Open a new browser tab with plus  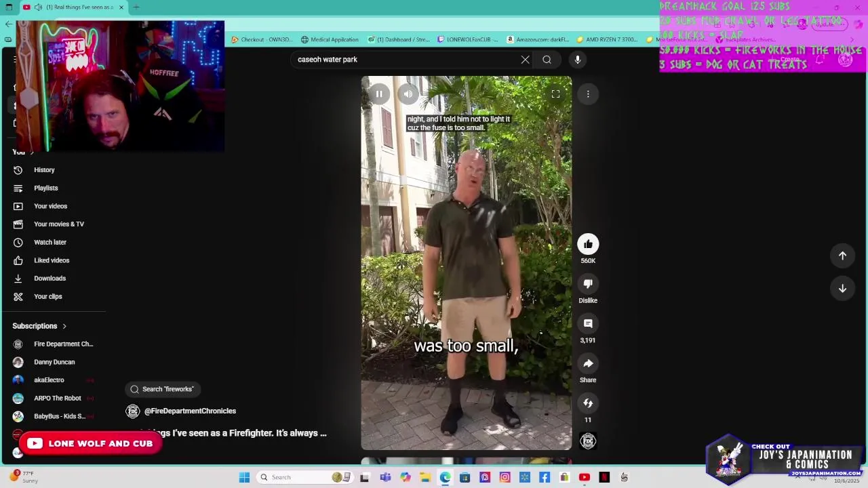[136, 7]
